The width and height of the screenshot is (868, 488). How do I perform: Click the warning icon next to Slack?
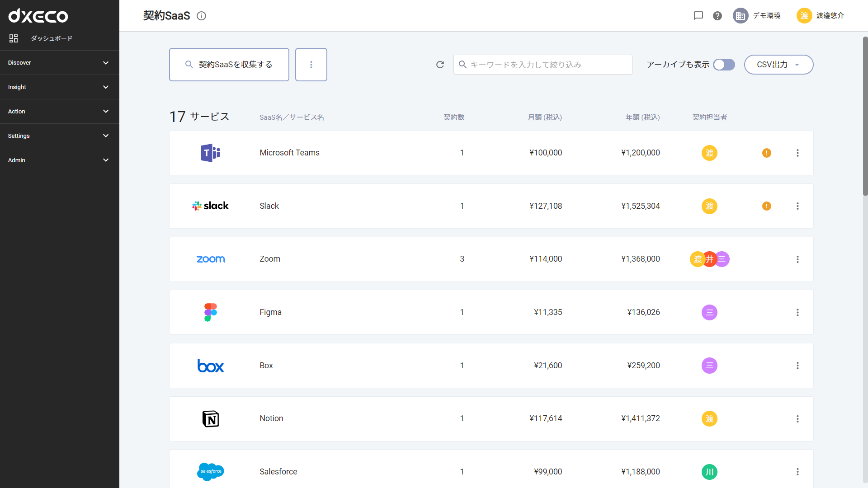tap(767, 206)
